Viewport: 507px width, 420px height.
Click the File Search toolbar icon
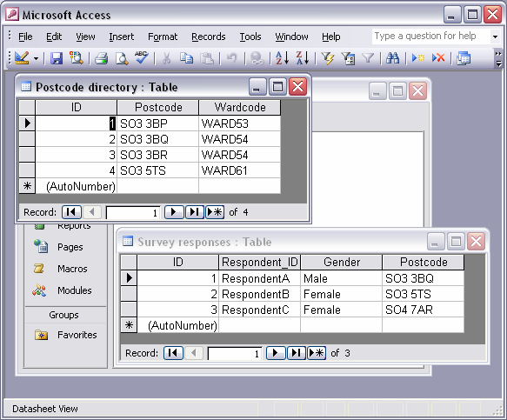(x=77, y=58)
